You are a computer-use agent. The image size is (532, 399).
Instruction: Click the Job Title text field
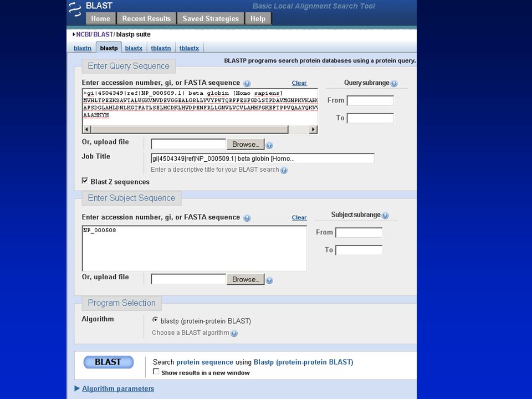coord(263,158)
